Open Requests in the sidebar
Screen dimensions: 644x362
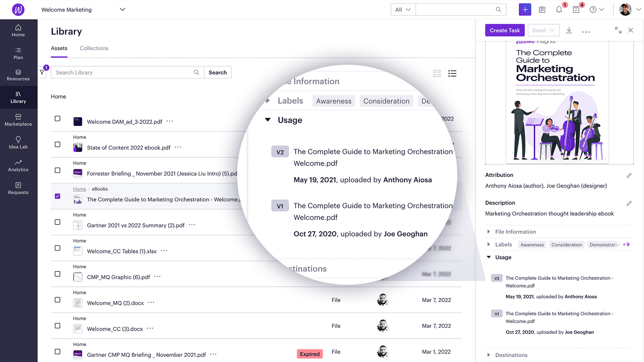(18, 188)
